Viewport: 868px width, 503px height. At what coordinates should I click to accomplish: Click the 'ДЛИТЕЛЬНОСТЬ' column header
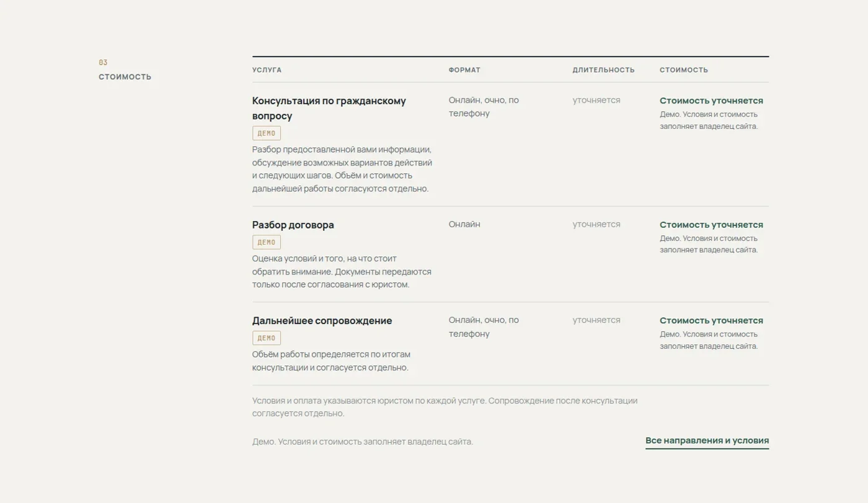click(603, 70)
